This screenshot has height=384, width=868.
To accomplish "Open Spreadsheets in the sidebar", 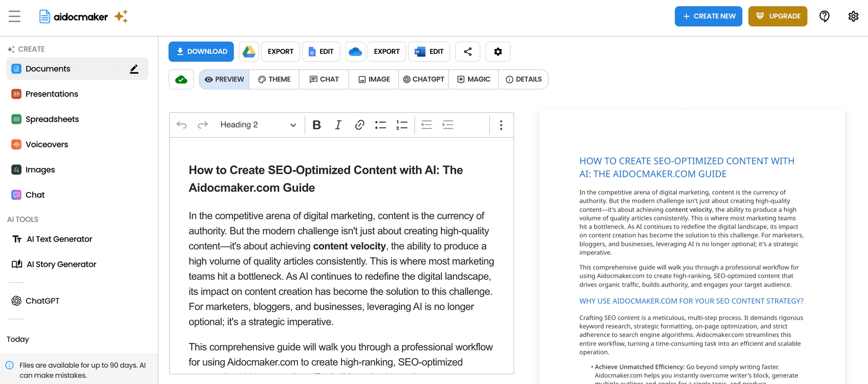I will click(x=77, y=119).
